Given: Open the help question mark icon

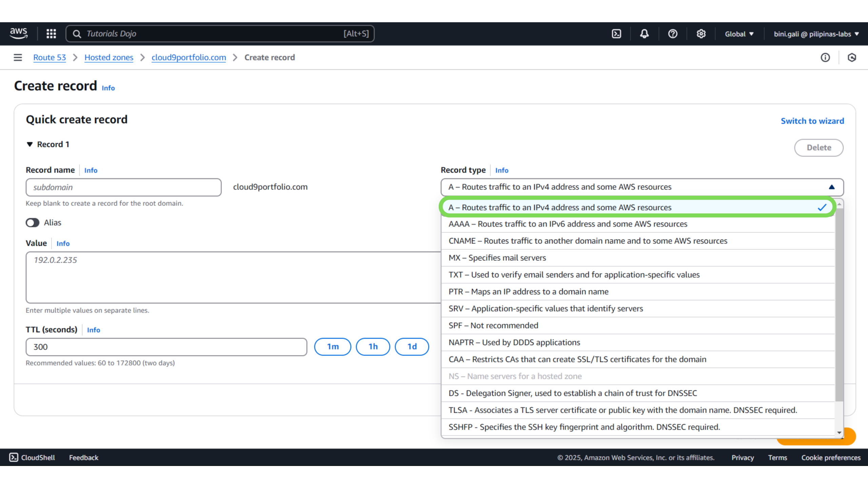Looking at the screenshot, I should pyautogui.click(x=673, y=34).
